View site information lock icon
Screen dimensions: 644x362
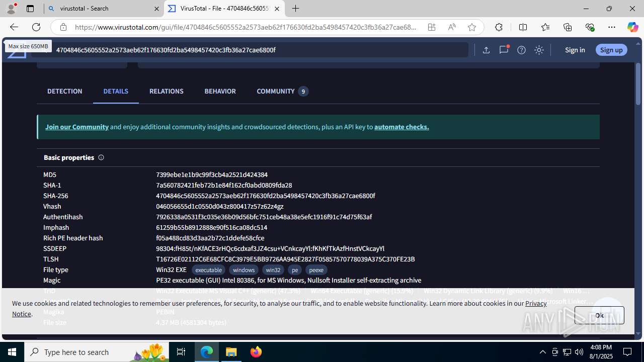(63, 27)
